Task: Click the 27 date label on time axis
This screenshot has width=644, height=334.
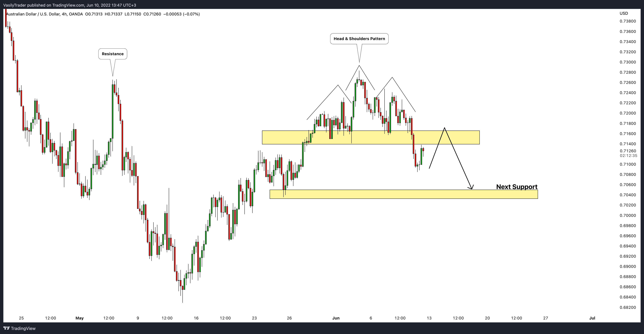Action: (546, 318)
